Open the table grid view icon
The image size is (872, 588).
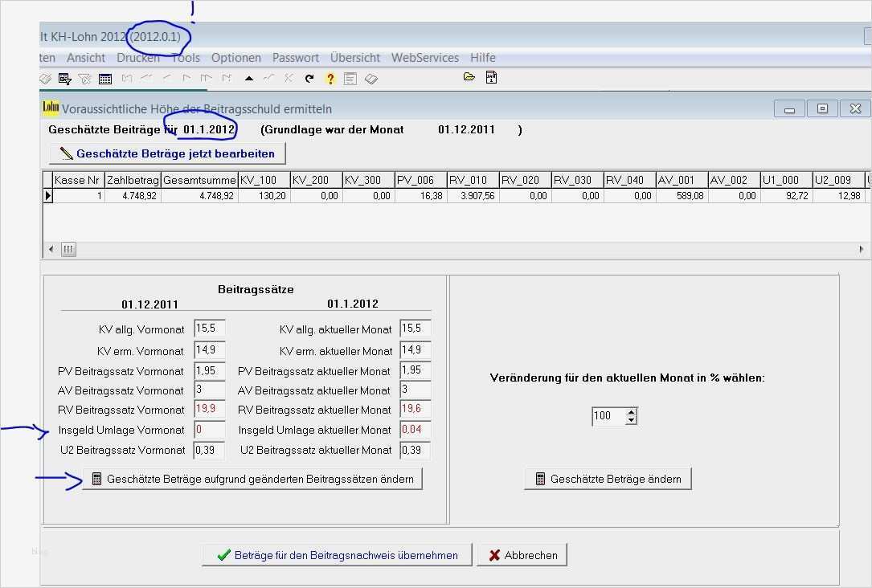tap(105, 79)
